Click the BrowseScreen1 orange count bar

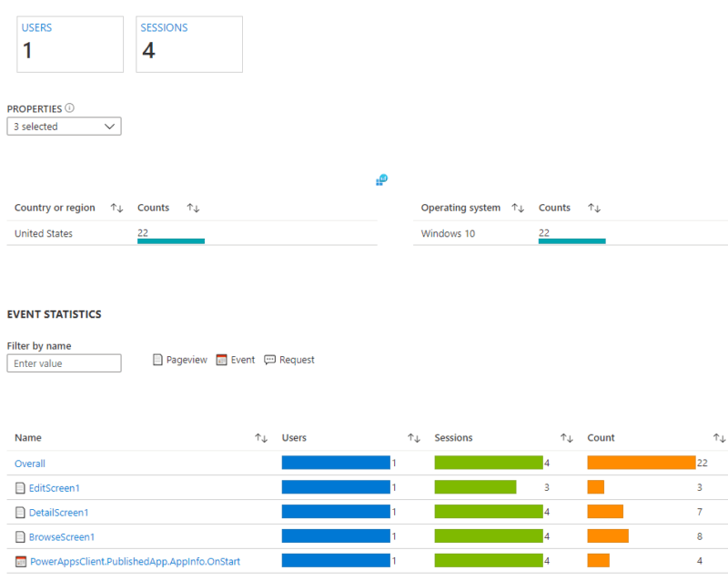[x=608, y=535]
